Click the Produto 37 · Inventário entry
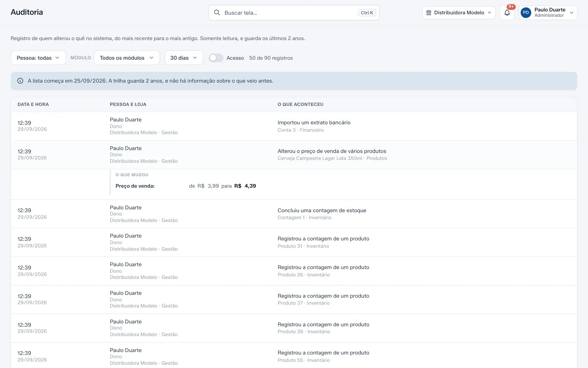 (303, 303)
